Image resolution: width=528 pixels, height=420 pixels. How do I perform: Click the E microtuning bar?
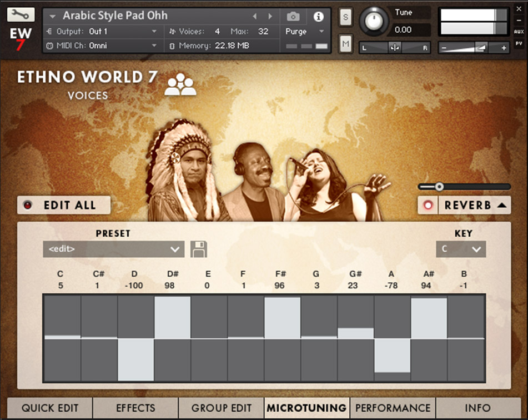tap(209, 338)
